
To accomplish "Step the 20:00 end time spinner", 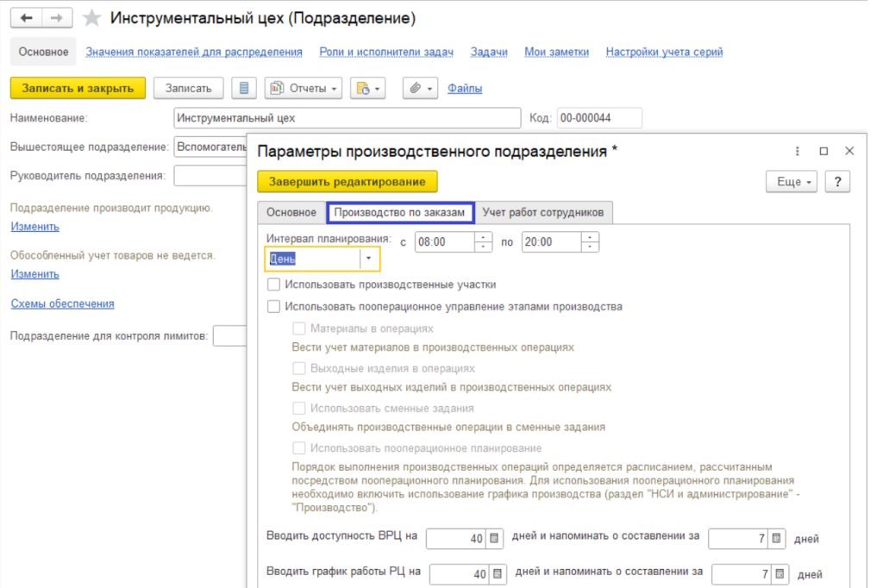I will coord(590,242).
